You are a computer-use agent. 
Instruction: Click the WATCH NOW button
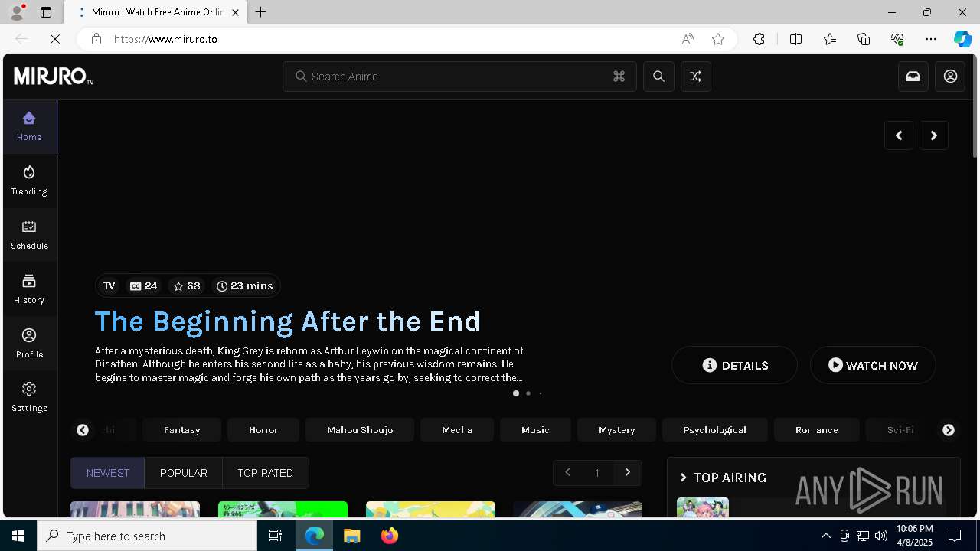point(873,365)
